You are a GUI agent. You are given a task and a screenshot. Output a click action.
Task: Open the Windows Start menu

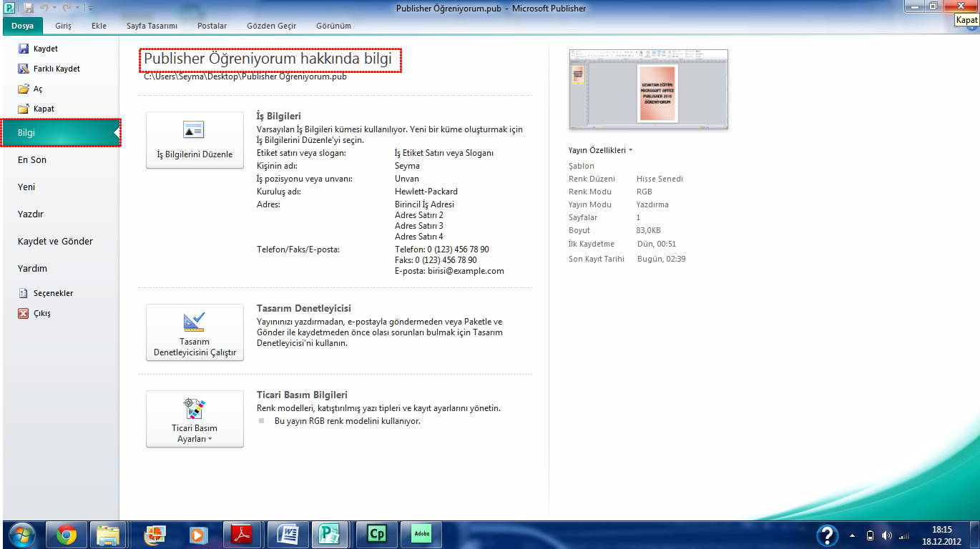pyautogui.click(x=21, y=535)
